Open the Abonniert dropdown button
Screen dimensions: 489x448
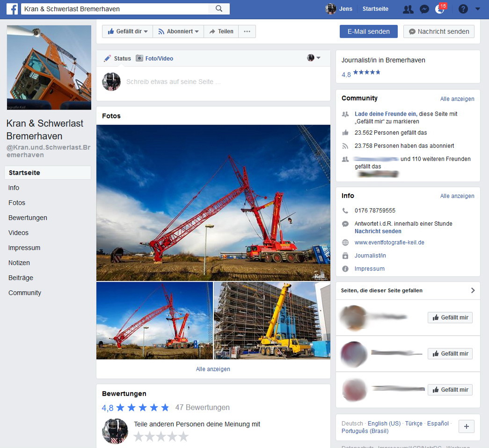tap(178, 31)
